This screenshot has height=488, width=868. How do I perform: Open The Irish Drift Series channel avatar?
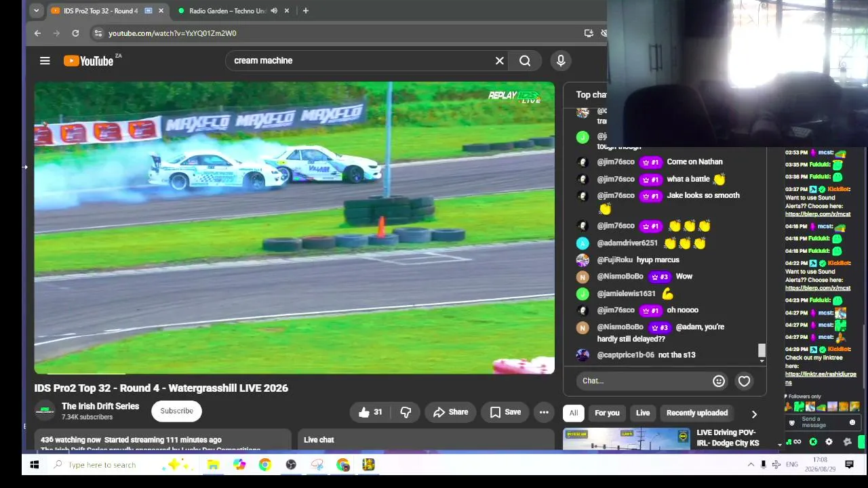click(x=45, y=411)
